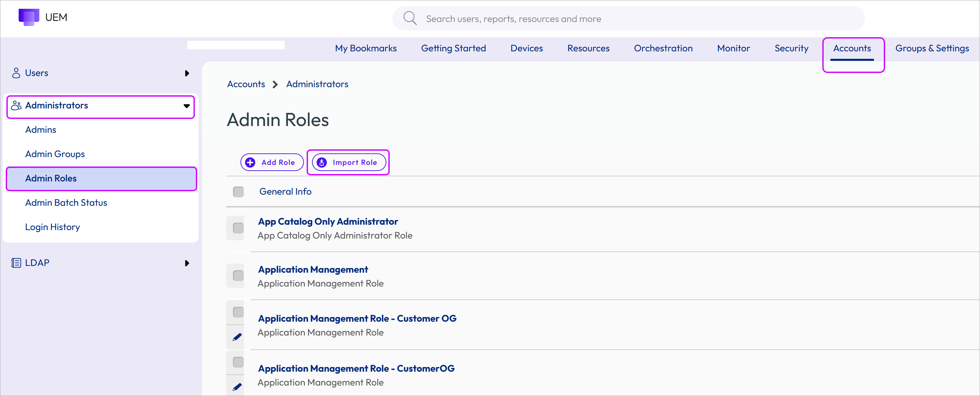
Task: Open the Getting Started tab
Action: click(453, 48)
